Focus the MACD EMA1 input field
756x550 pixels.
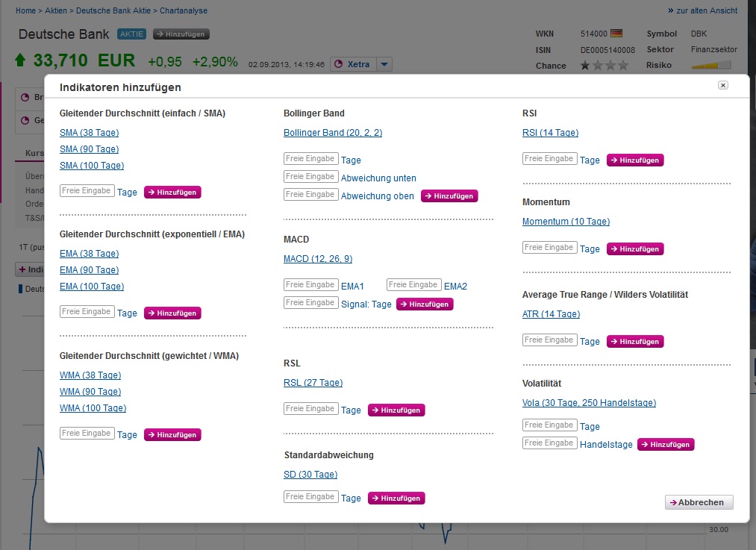coord(311,285)
